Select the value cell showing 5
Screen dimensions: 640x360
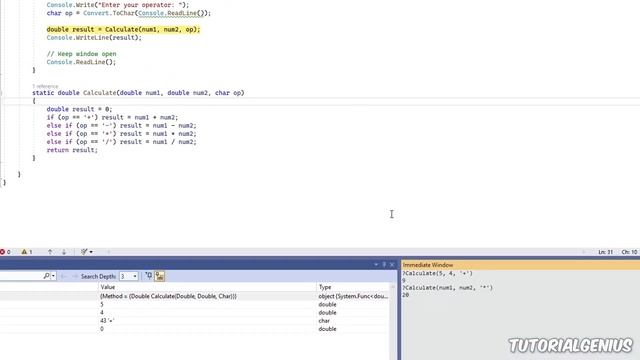click(x=207, y=304)
